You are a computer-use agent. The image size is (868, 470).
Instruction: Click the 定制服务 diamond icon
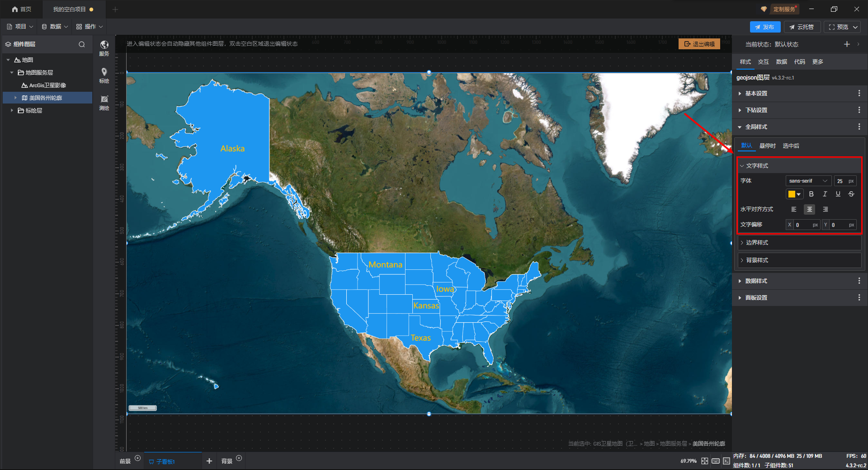click(764, 9)
